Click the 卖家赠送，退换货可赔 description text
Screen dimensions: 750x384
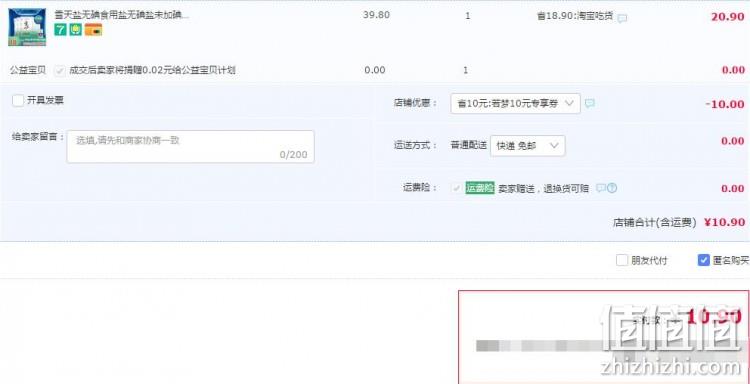[543, 188]
